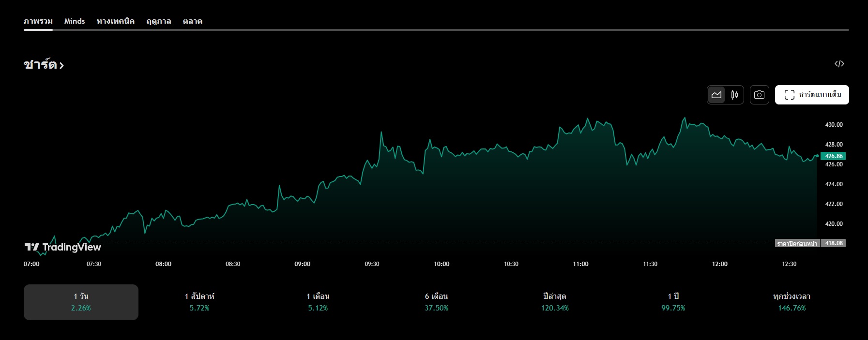The height and width of the screenshot is (340, 868).
Task: Open embed code icon
Action: (x=839, y=64)
